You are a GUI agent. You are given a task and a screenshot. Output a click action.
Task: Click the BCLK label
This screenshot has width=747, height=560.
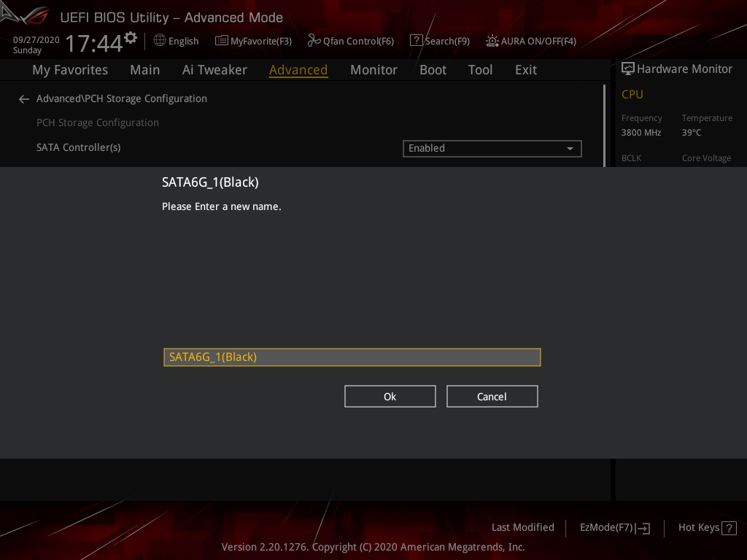[631, 158]
